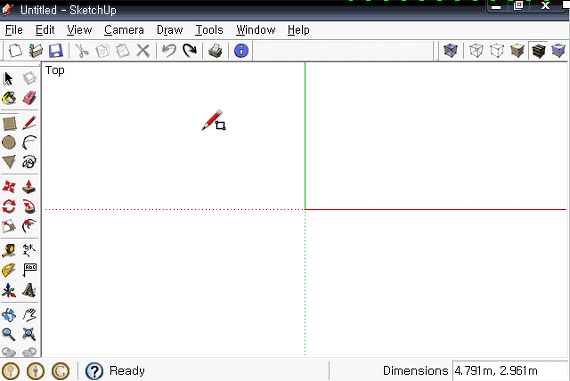
Task: Click the Zoom Extents tool
Action: (x=29, y=334)
